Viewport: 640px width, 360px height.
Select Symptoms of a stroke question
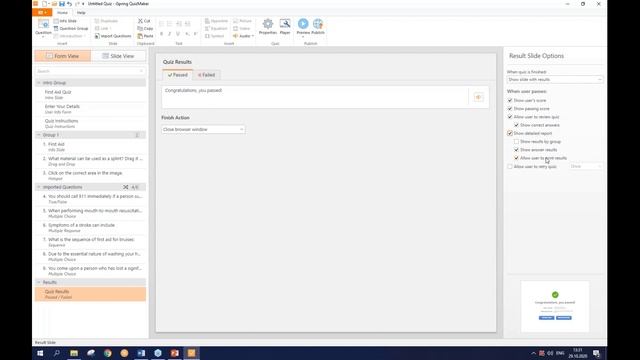pyautogui.click(x=91, y=228)
